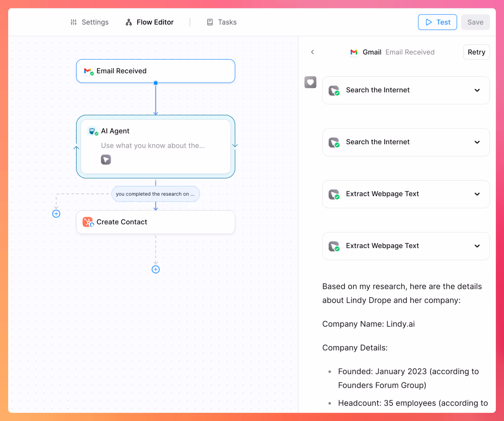This screenshot has height=421, width=504.
Task: Open the Tasks tab
Action: tap(222, 22)
